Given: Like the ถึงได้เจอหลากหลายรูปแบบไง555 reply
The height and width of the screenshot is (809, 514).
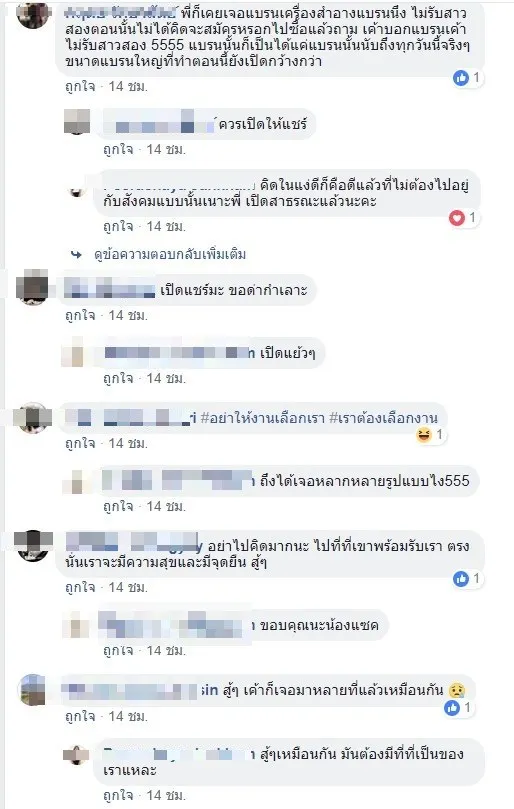Looking at the screenshot, I should pos(118,507).
